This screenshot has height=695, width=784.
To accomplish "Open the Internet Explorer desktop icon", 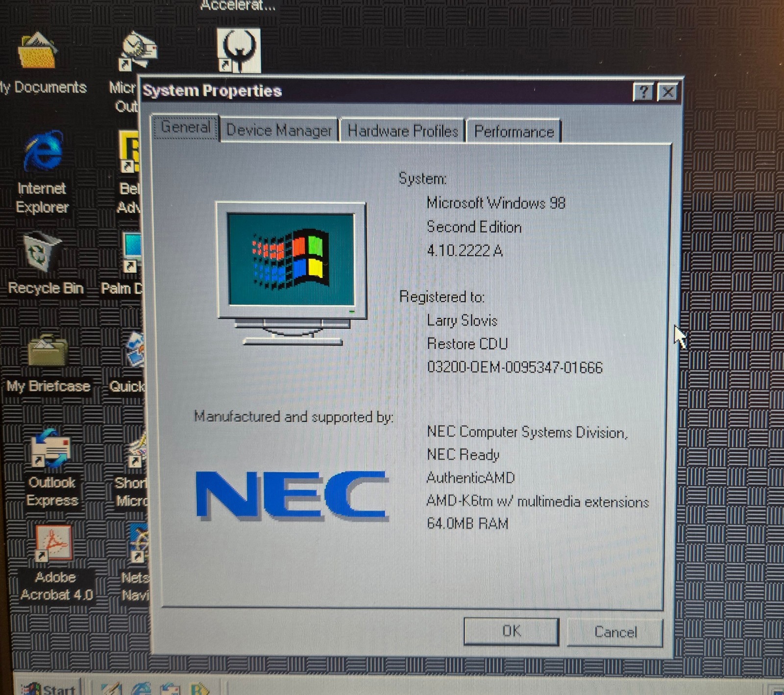I will (43, 151).
